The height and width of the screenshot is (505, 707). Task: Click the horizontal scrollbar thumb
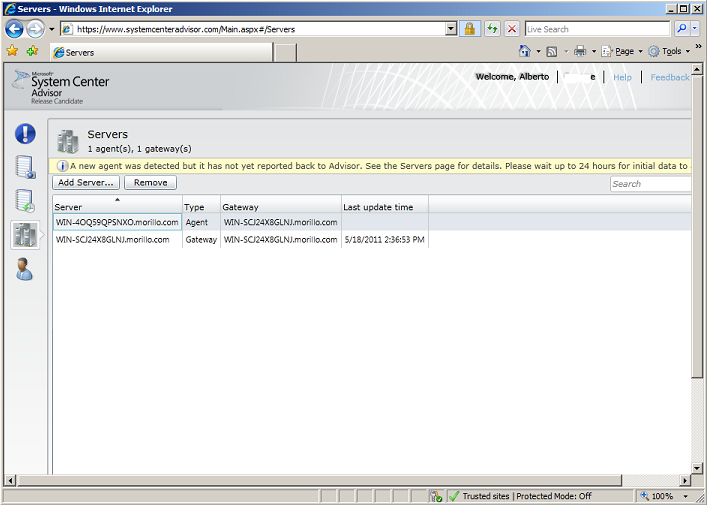point(319,481)
